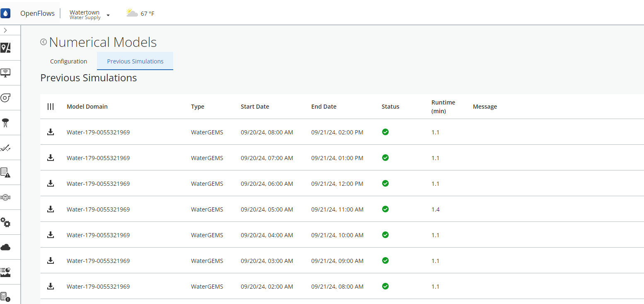Select the Previous Simulations tab
This screenshot has height=304, width=644.
pos(135,61)
